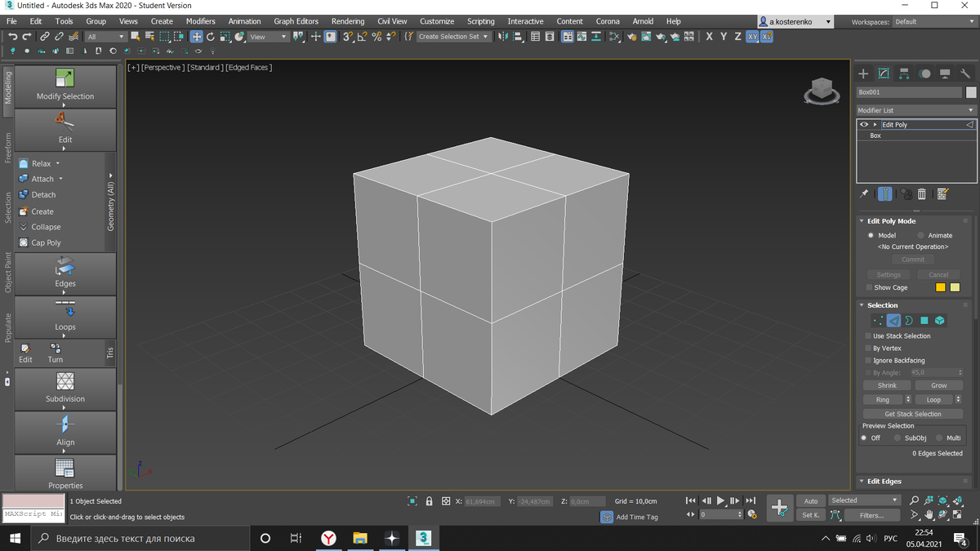
Task: Click the Grow selection button
Action: 939,385
